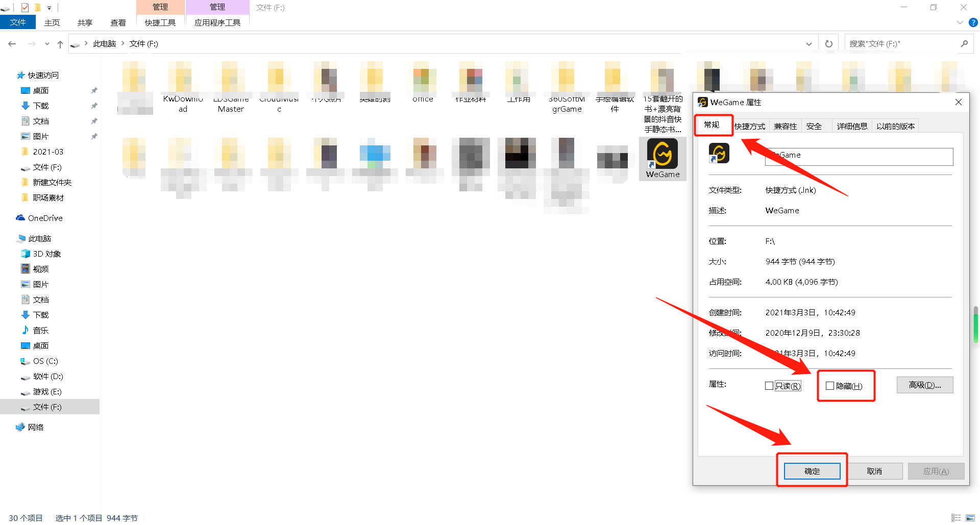Expand the ribbon chevron
This screenshot has height=525, width=980.
960,22
